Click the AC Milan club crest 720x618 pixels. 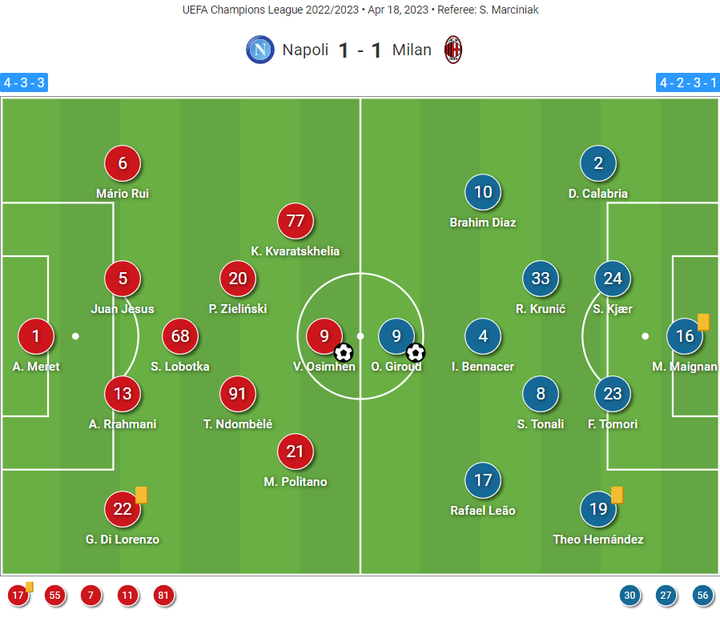click(x=454, y=49)
